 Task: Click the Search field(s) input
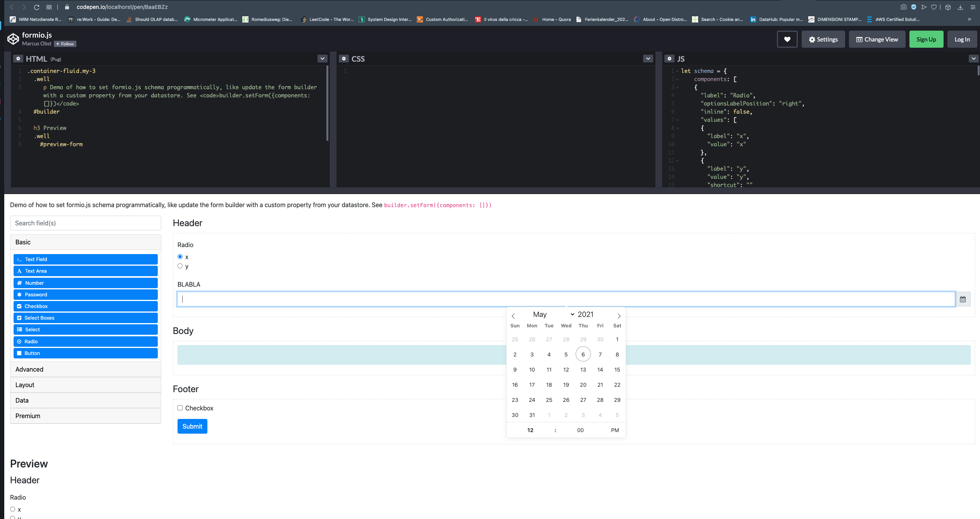[x=85, y=223]
